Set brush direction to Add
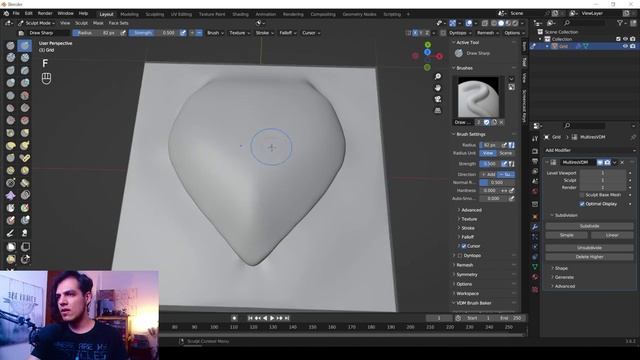Image resolution: width=640 pixels, height=360 pixels. click(x=489, y=174)
